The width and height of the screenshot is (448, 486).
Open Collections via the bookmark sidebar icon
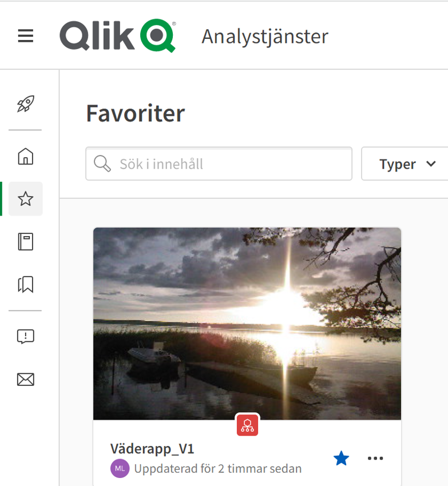coord(25,284)
